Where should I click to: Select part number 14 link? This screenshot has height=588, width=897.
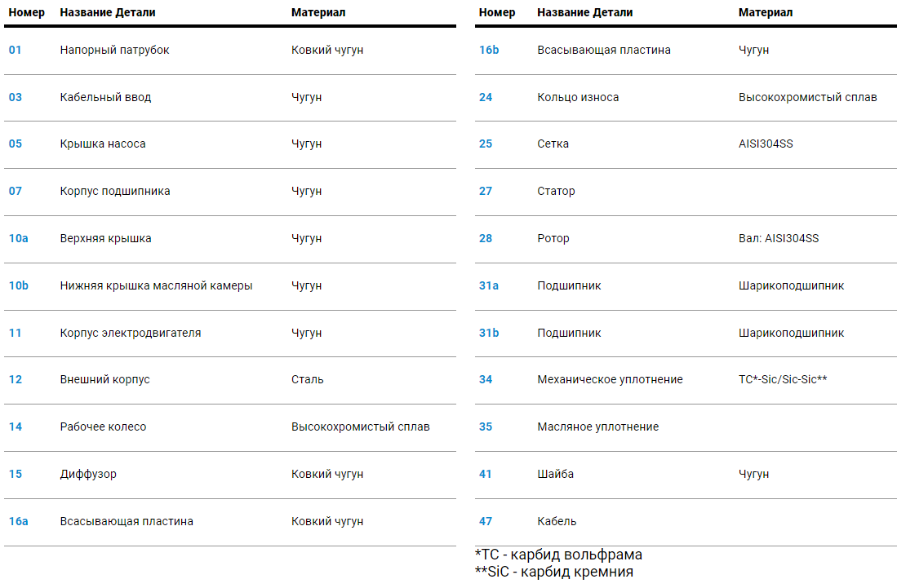pos(16,427)
